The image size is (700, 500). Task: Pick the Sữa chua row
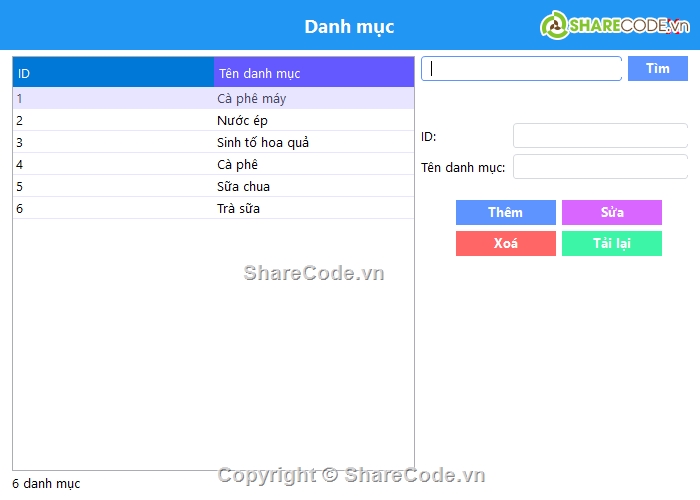tap(243, 187)
